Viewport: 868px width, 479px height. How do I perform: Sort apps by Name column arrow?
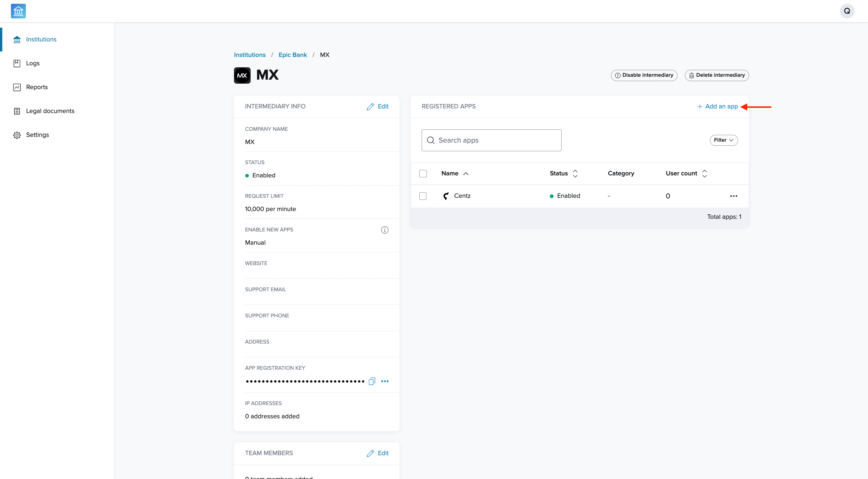[466, 174]
